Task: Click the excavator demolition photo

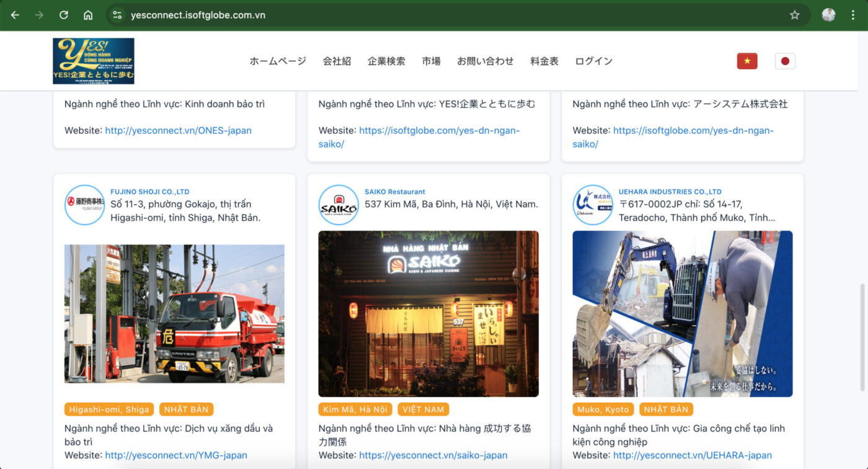Action: [683, 314]
